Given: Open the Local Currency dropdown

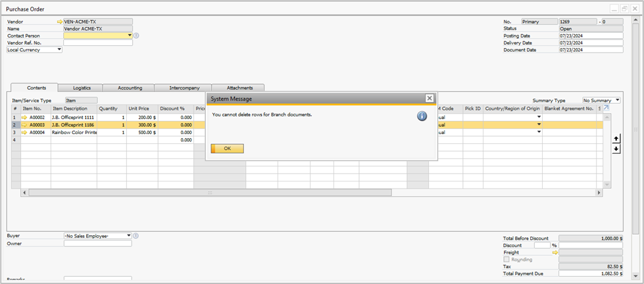Looking at the screenshot, I should (59, 49).
